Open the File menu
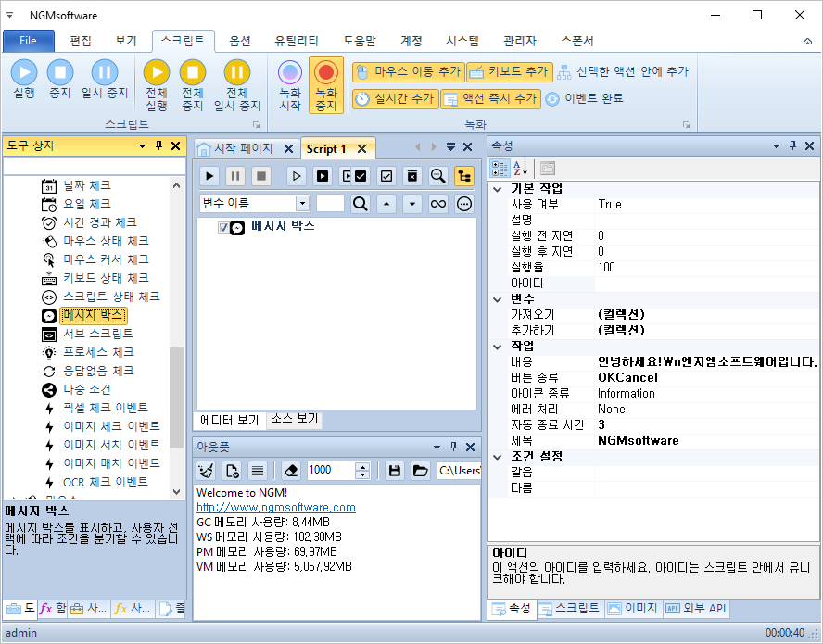 (x=29, y=41)
